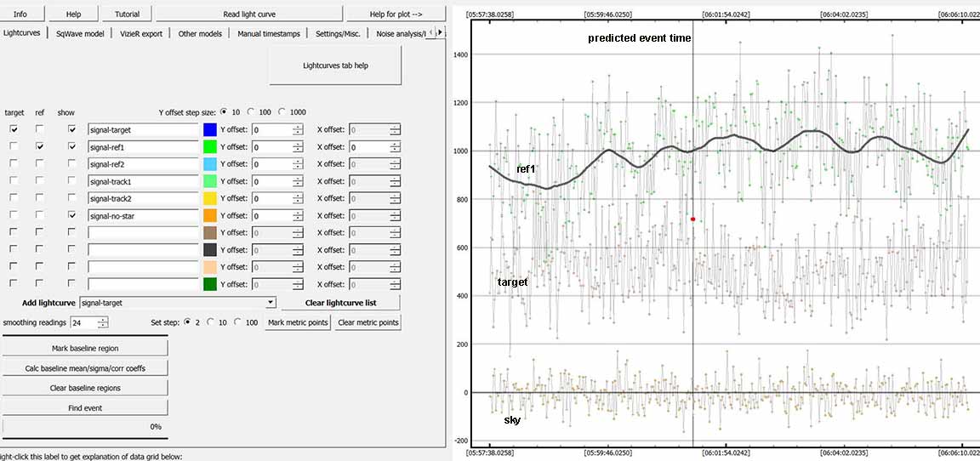Click the signal-ref1 X offset stepper
Screen dimensions: 980x461
395,147
